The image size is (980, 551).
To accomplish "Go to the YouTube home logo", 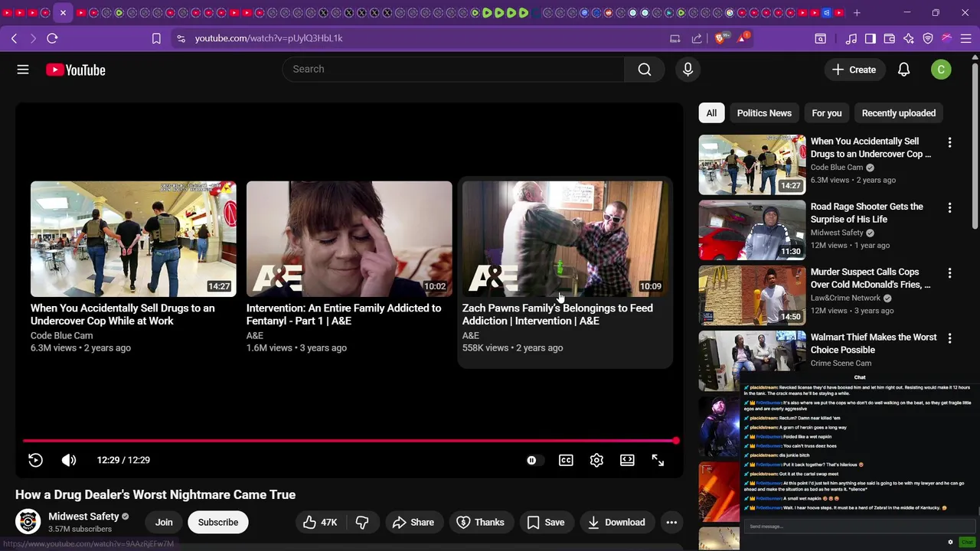I will coord(75,70).
